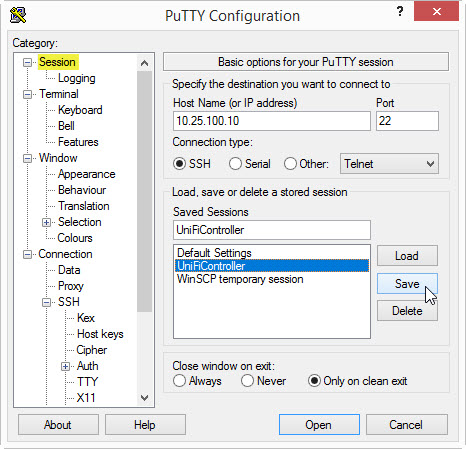Click scroll up arrow in Category tree
The height and width of the screenshot is (449, 466).
(144, 63)
